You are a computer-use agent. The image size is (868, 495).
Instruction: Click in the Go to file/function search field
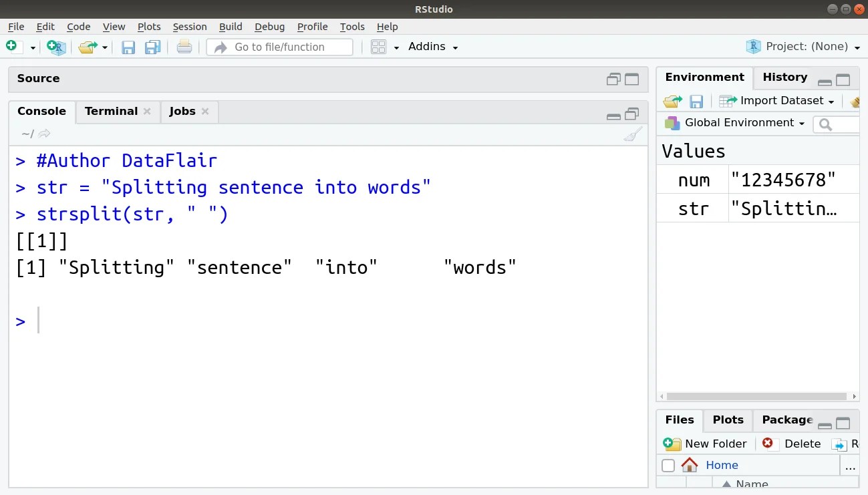point(279,47)
